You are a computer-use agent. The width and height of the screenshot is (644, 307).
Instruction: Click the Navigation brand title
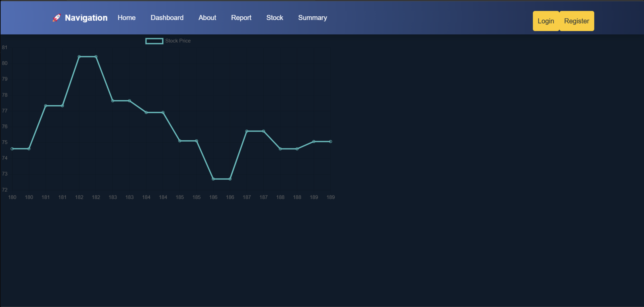pyautogui.click(x=86, y=18)
